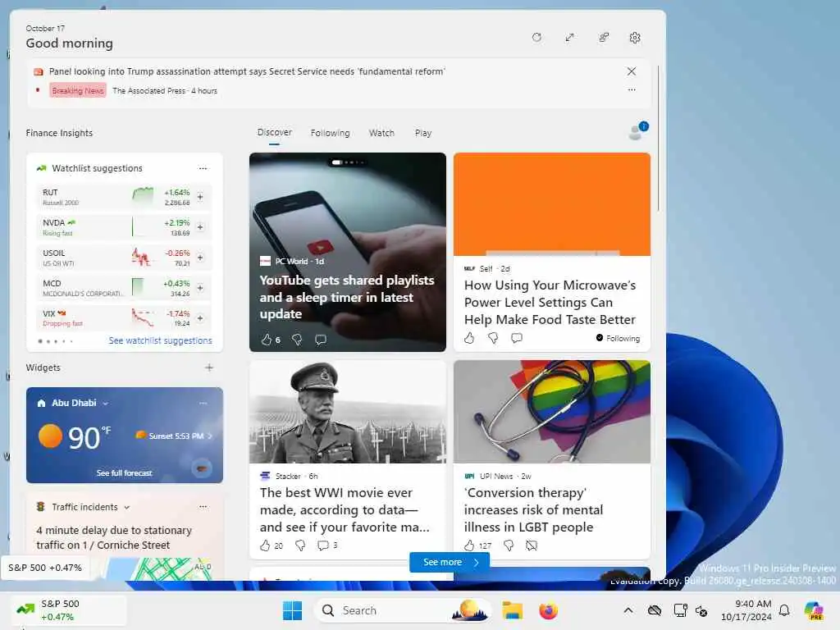The height and width of the screenshot is (630, 840).
Task: Open the 4 minute delay traffic text
Action: click(x=113, y=537)
